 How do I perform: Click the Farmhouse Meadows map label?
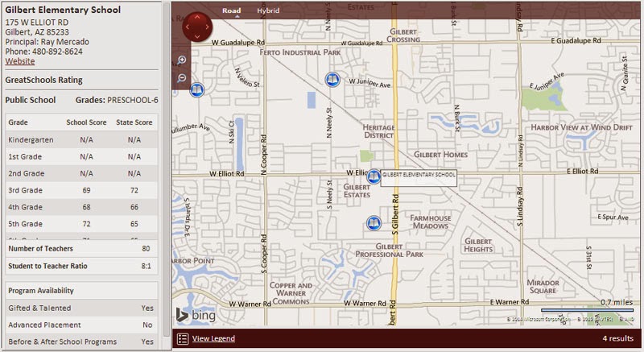(431, 222)
